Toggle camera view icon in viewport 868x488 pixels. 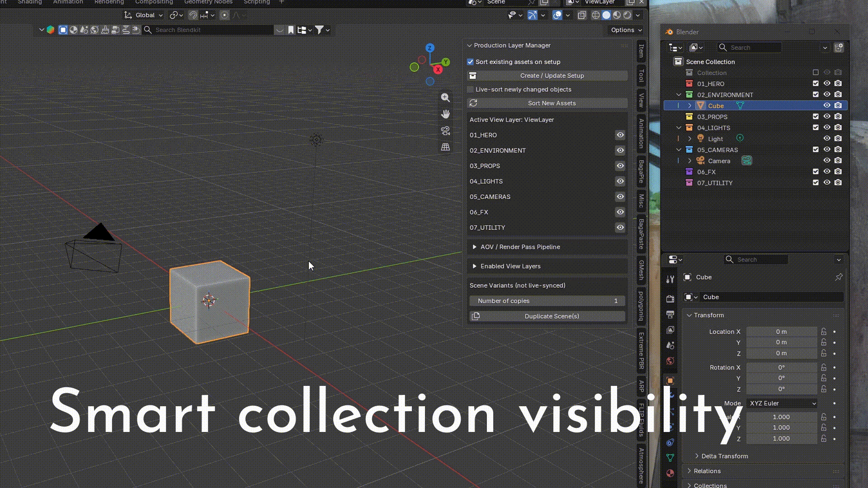[445, 131]
